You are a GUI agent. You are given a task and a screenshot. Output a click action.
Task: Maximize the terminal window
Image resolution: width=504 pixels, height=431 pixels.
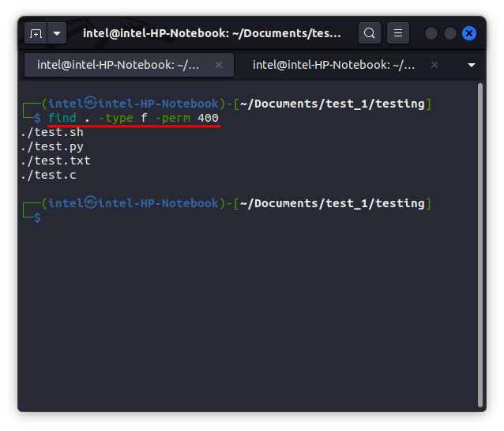point(450,33)
